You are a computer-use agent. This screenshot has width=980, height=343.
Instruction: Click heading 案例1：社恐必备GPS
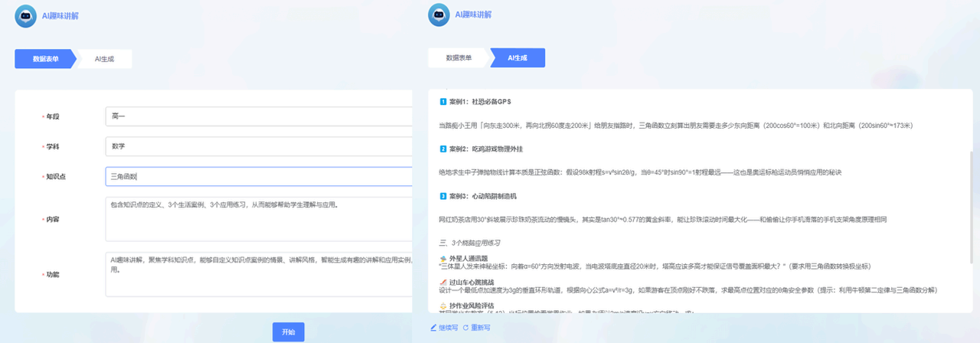[480, 102]
